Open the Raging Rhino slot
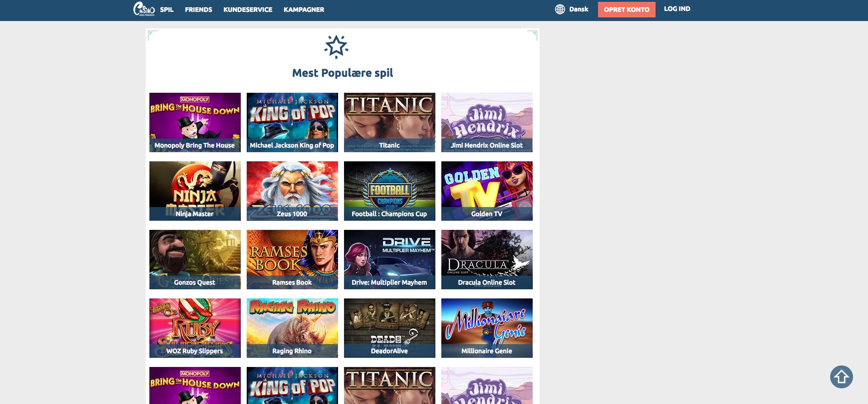The width and height of the screenshot is (868, 404). point(292,328)
